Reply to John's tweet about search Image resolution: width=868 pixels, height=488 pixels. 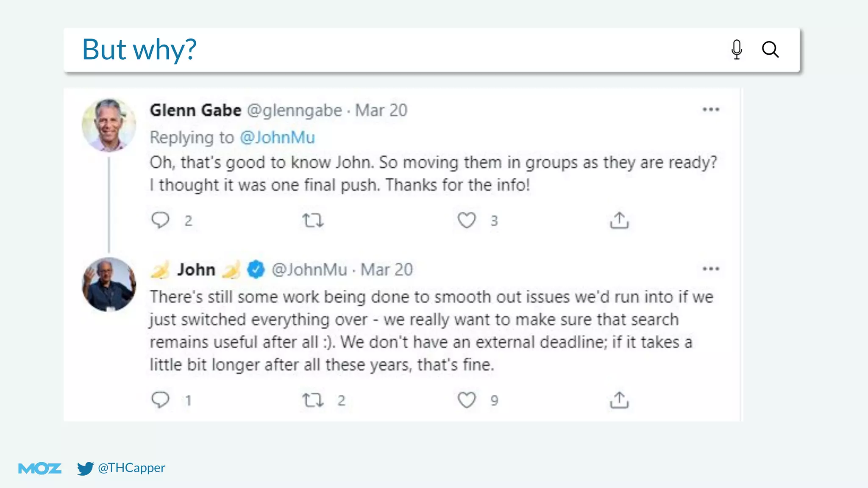pyautogui.click(x=160, y=400)
